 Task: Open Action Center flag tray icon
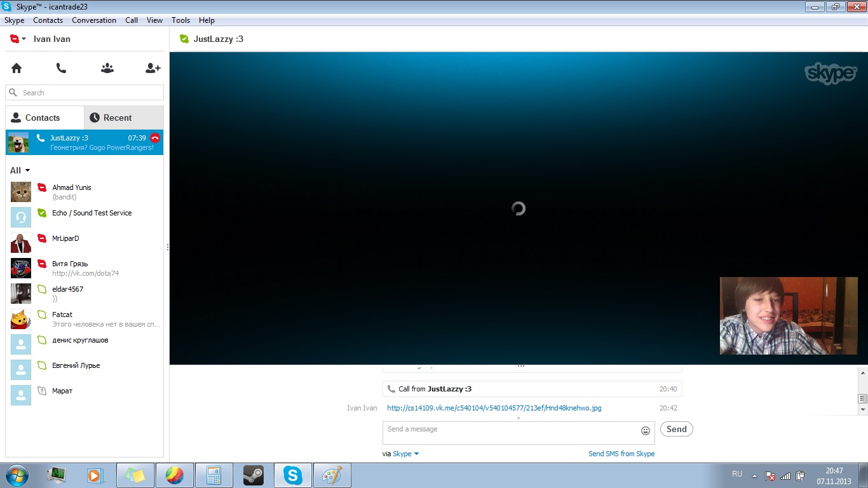[x=770, y=475]
